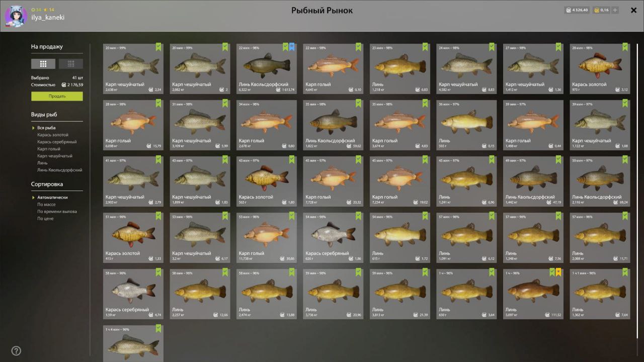Screen dimensions: 644x362
Task: Select the Вся рыба filter
Action: point(46,128)
